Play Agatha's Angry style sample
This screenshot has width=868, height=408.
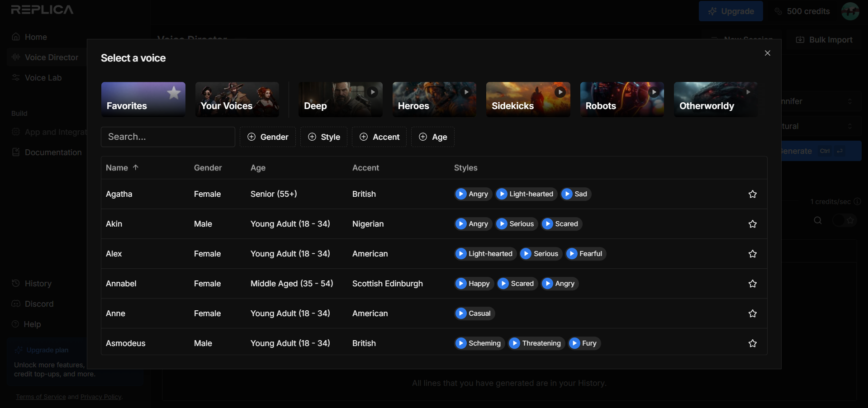(461, 194)
